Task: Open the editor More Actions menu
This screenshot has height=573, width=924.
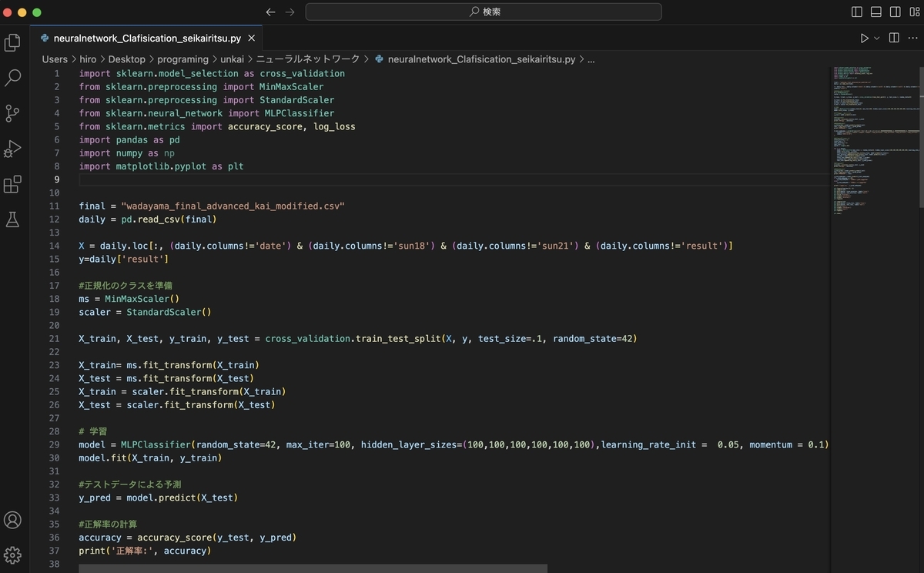Action: [x=912, y=38]
